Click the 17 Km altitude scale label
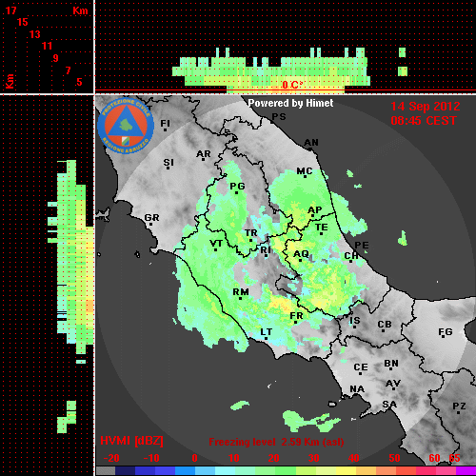Viewport: 476px width, 476px height. (10, 10)
